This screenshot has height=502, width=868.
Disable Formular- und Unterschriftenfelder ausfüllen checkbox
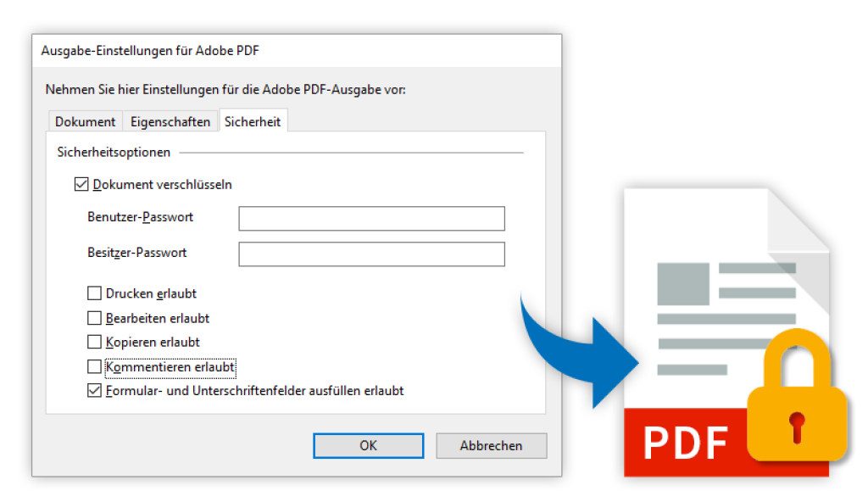coord(95,391)
